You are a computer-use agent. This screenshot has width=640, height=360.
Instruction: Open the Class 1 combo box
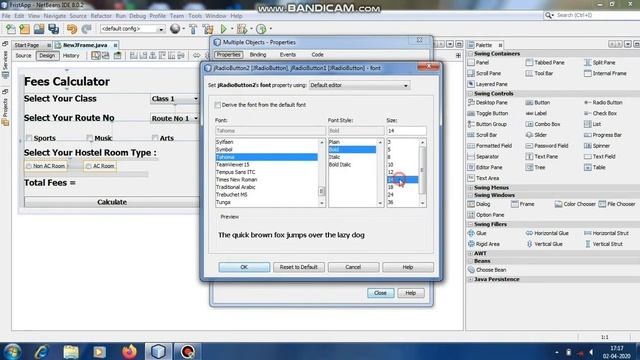coord(174,99)
